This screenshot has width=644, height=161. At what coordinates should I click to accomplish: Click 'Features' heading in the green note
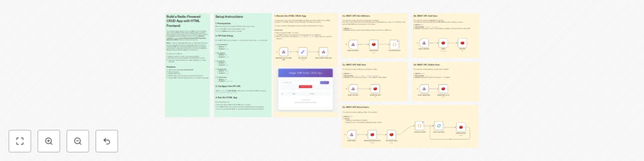pyautogui.click(x=171, y=67)
